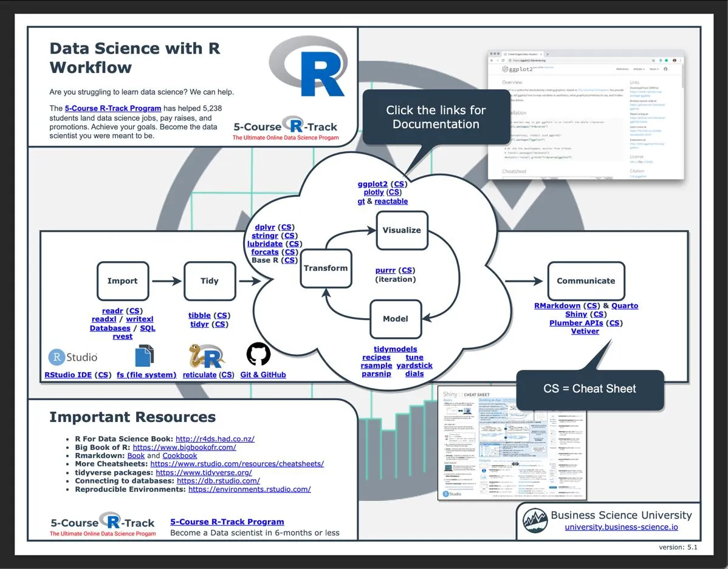Image resolution: width=728 pixels, height=569 pixels.
Task: Click the Transform workflow box
Action: click(x=326, y=268)
